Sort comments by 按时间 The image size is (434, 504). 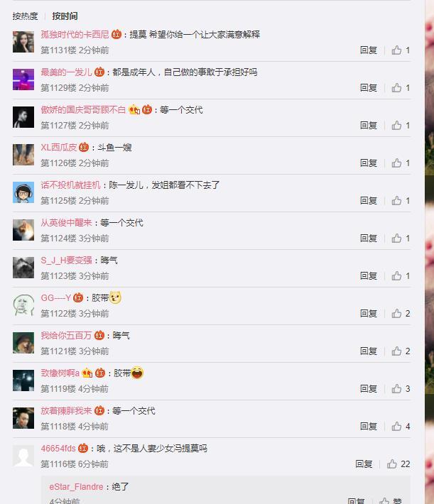point(65,16)
